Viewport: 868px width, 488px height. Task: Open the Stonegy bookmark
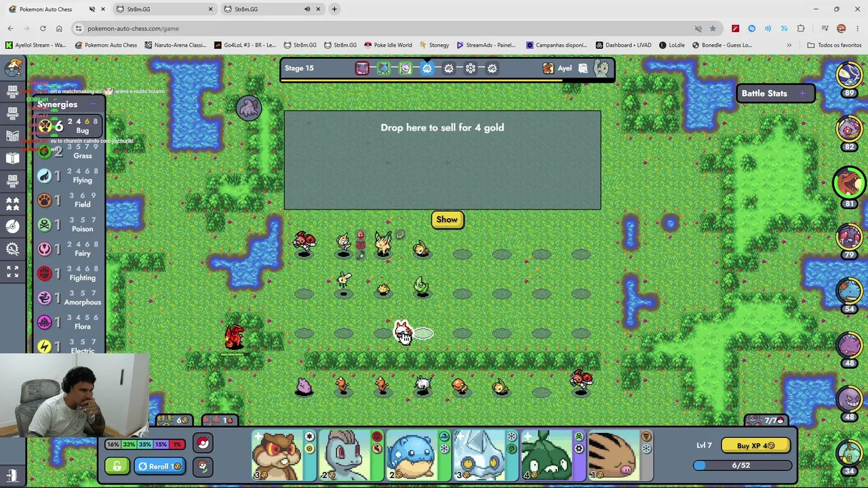point(434,45)
